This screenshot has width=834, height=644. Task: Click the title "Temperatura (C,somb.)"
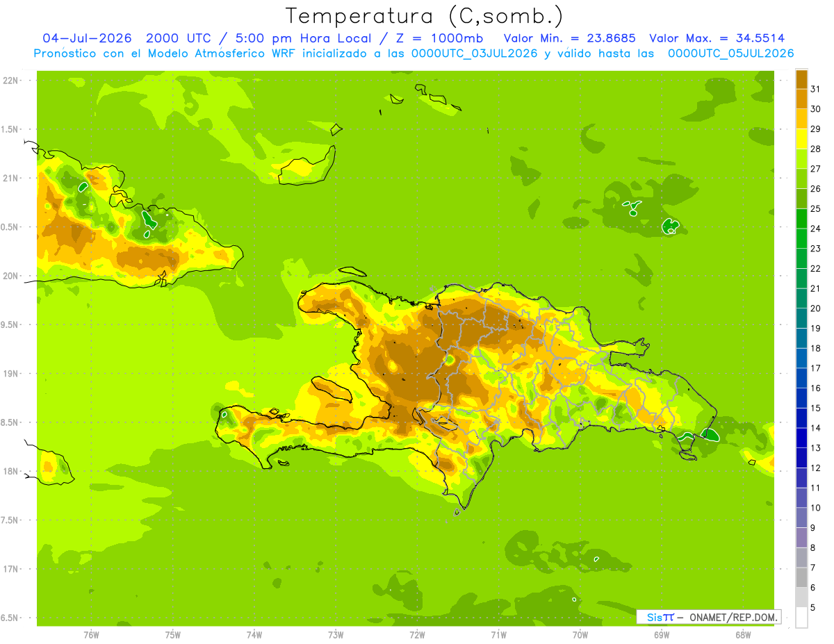[x=425, y=17]
